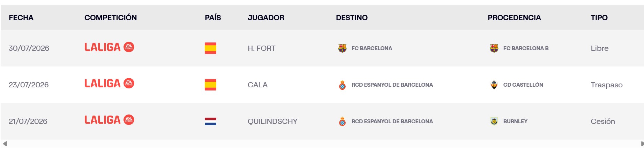Click the JUGADOR column header

[x=266, y=18]
